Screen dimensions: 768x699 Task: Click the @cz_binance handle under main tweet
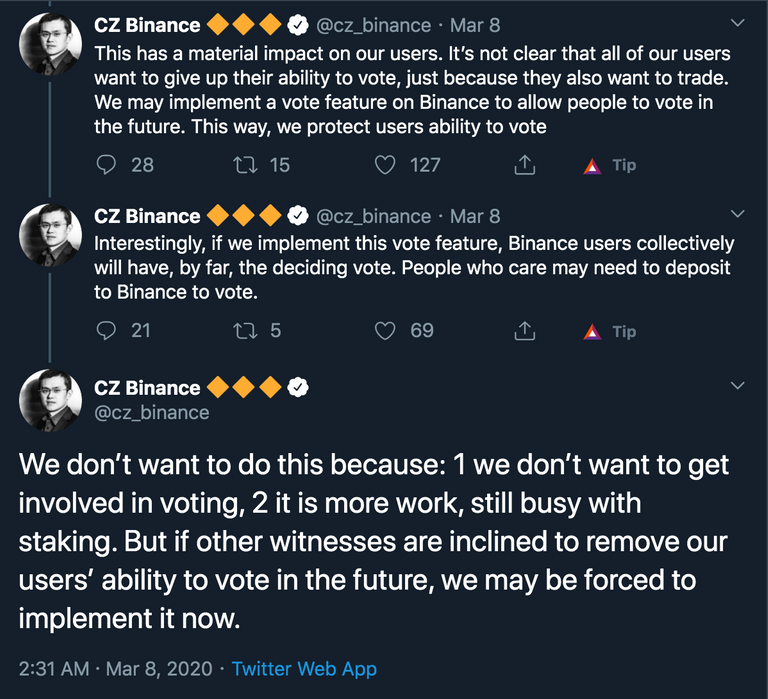(151, 412)
